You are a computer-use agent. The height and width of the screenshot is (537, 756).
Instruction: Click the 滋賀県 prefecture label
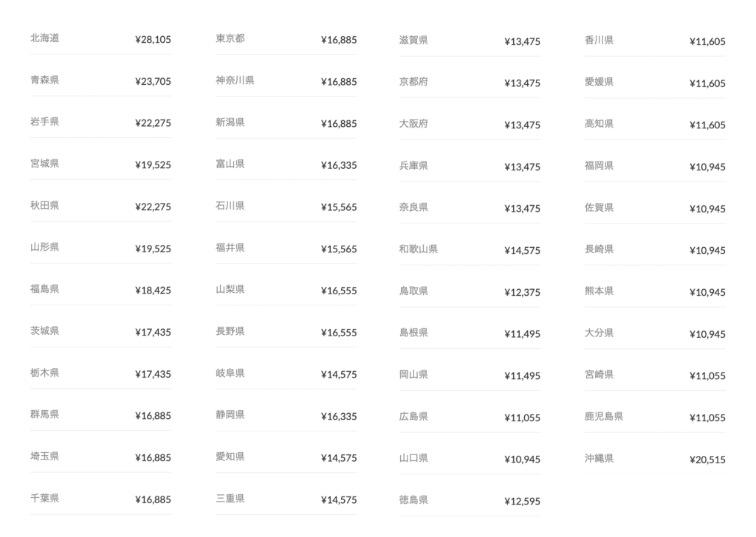coord(413,40)
